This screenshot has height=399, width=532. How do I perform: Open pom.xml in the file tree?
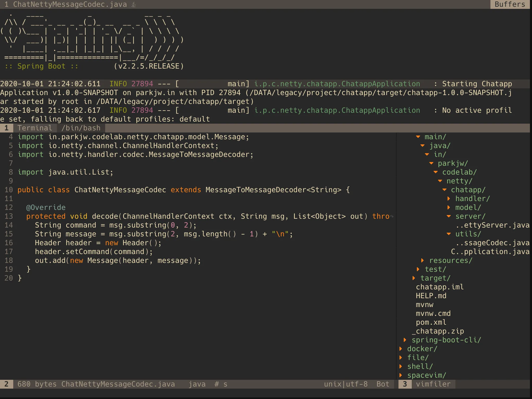tap(431, 322)
